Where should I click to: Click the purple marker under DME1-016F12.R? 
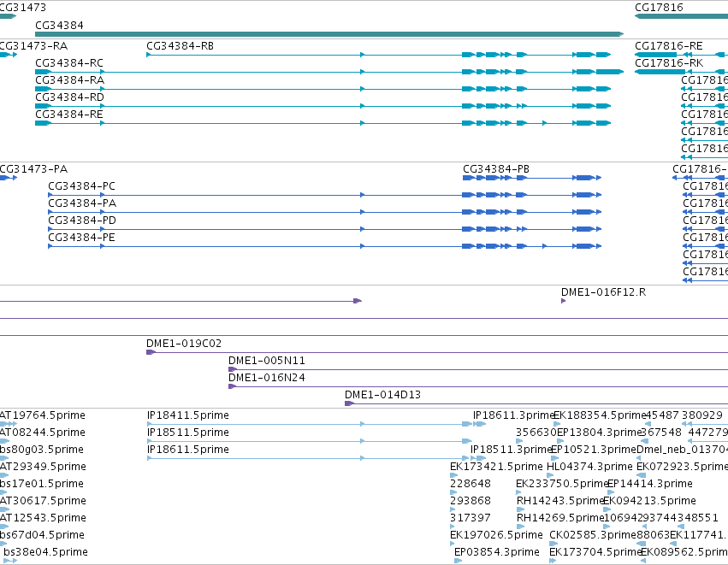tap(563, 301)
